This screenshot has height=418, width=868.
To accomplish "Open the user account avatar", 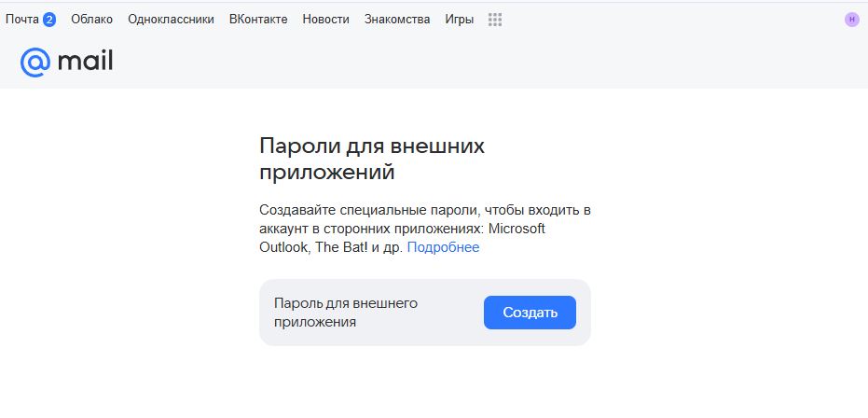I will coord(852,20).
